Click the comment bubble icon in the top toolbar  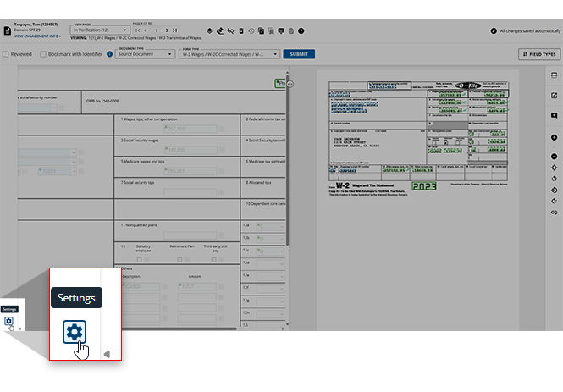point(281,30)
